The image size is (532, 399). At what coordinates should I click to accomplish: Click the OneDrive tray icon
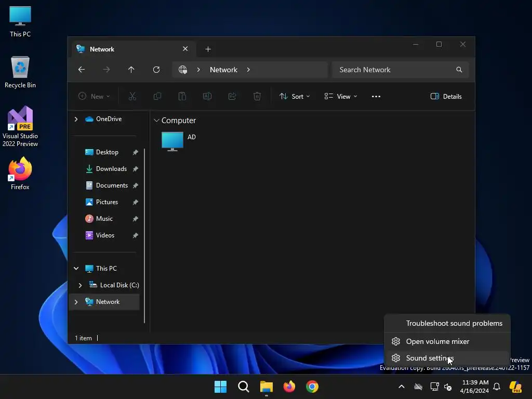click(x=418, y=387)
